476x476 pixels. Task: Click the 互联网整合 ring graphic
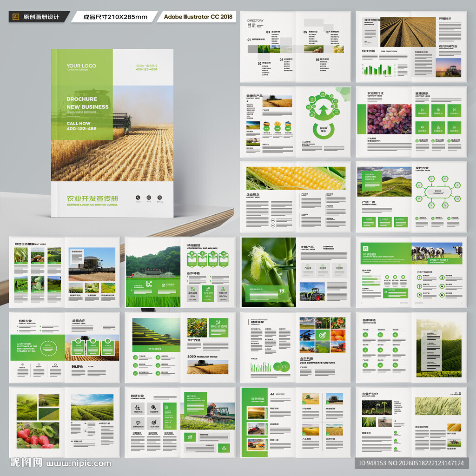click(x=324, y=130)
